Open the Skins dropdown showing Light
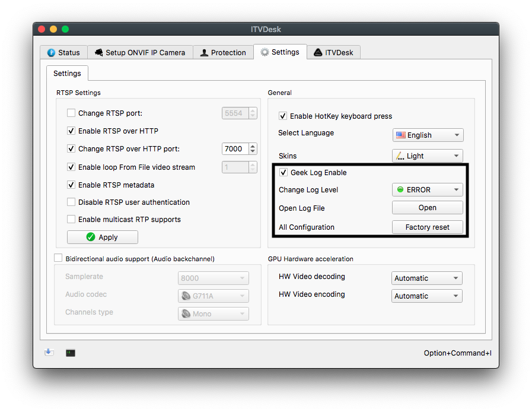This screenshot has height=412, width=532. tap(427, 156)
